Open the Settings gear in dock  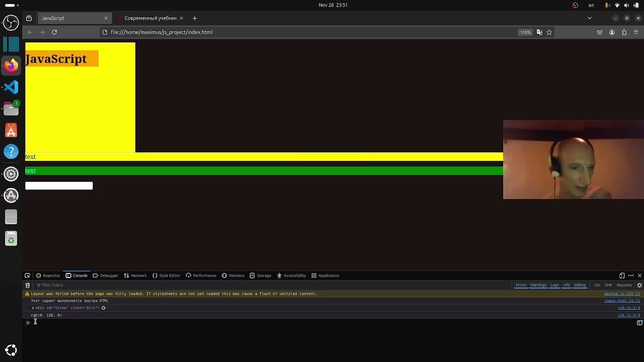coord(11,174)
